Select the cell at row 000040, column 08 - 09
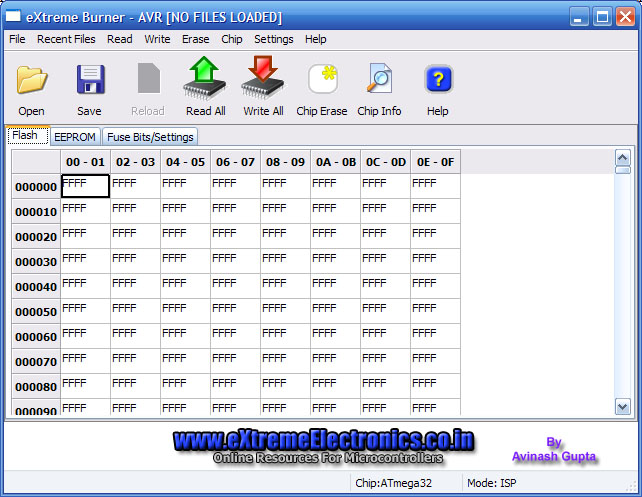Image resolution: width=642 pixels, height=497 pixels. pos(285,286)
